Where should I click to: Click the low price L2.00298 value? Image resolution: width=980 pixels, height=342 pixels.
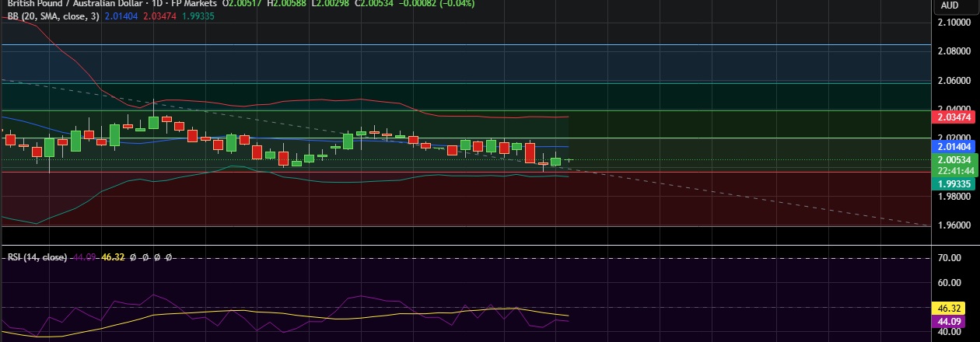pos(332,4)
